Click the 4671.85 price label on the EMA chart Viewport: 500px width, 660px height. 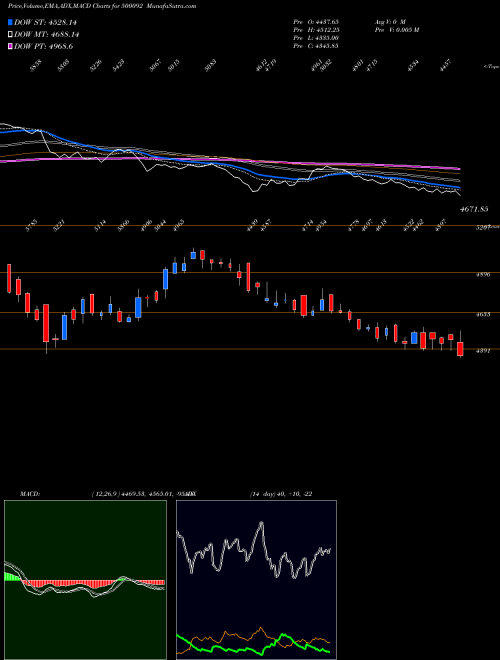pyautogui.click(x=474, y=209)
